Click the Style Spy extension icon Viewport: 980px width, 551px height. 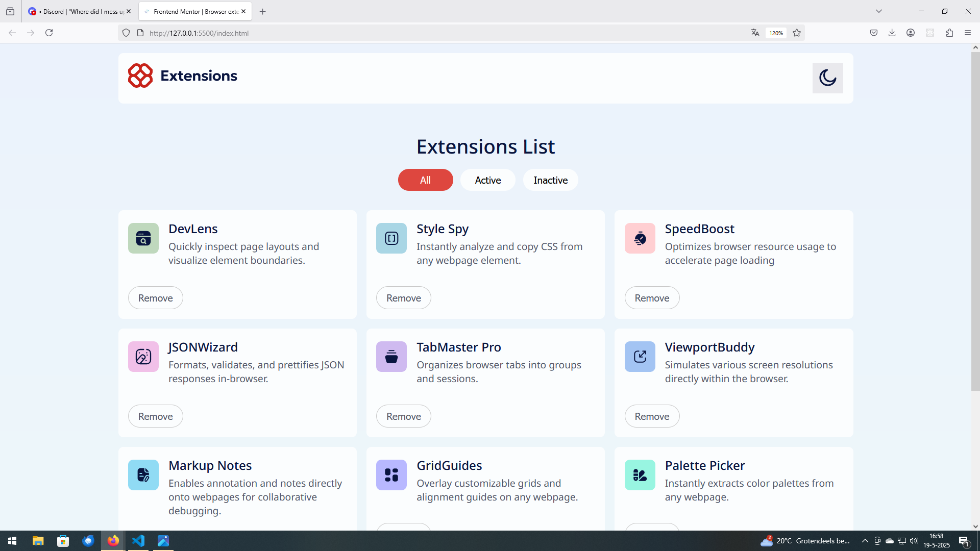[x=391, y=238]
